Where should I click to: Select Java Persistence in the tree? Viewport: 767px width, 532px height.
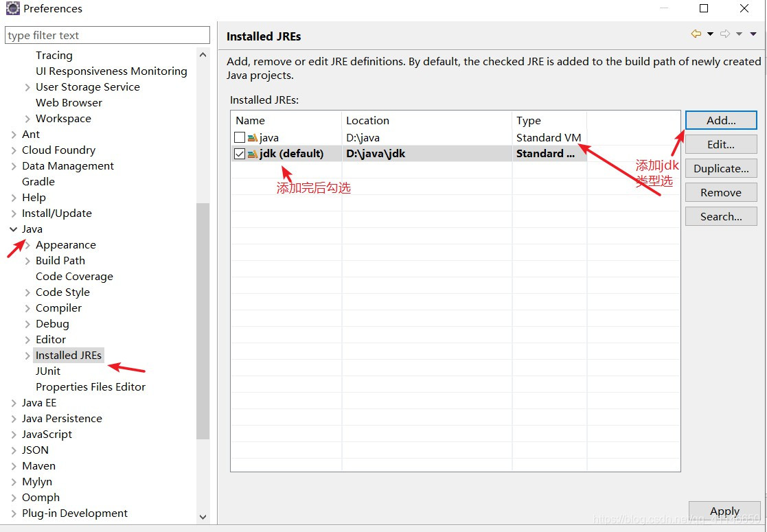pos(62,419)
